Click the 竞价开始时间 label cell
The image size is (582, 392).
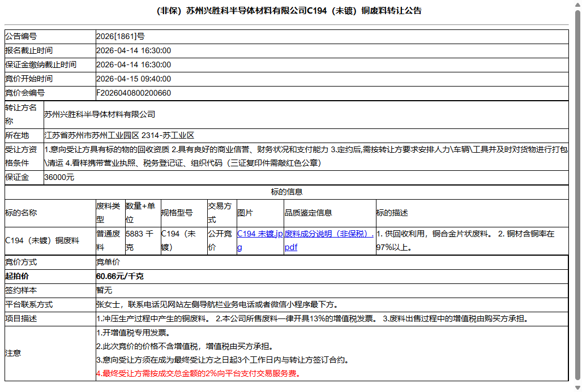tap(50, 79)
